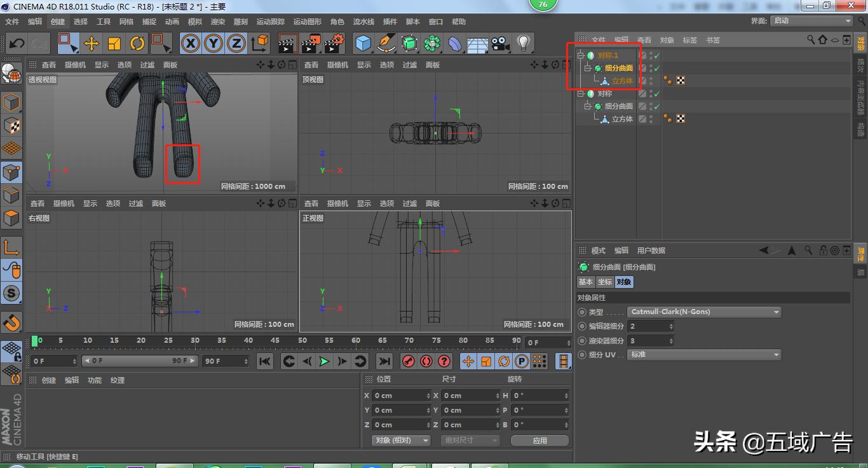Click the Pen spline tool icon

386,43
